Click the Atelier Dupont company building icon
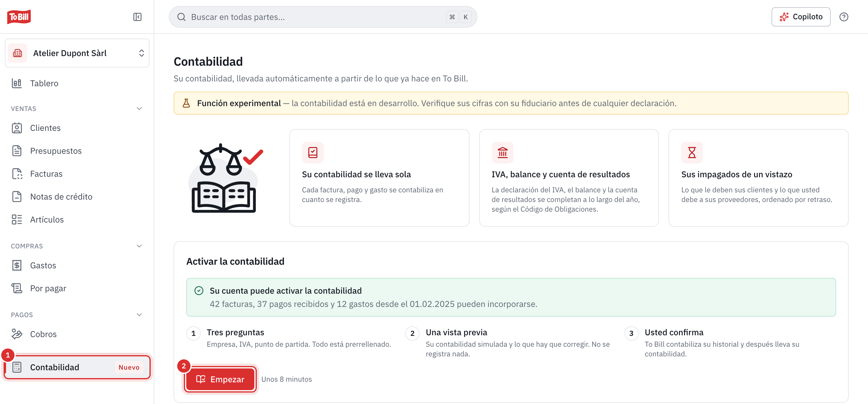The image size is (868, 404). 17,53
